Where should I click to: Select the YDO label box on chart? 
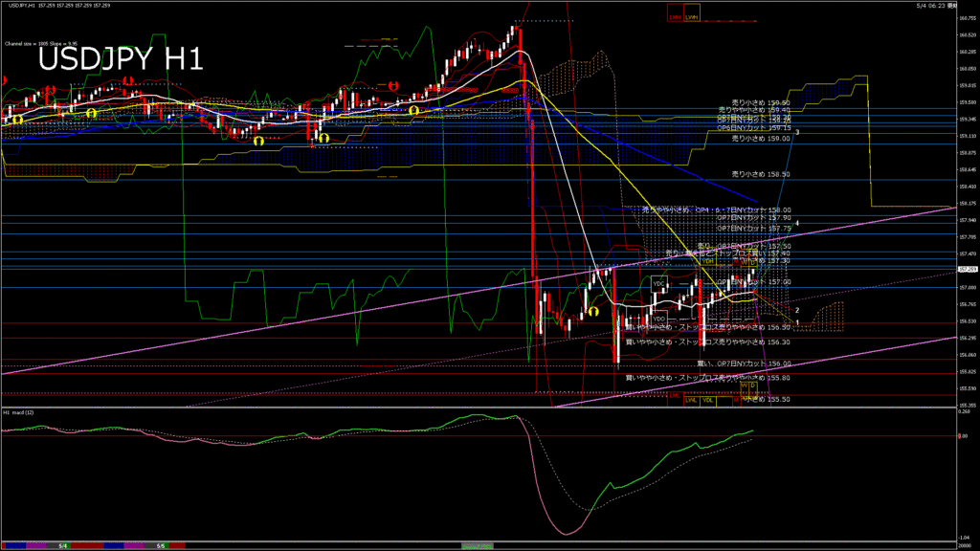(658, 319)
